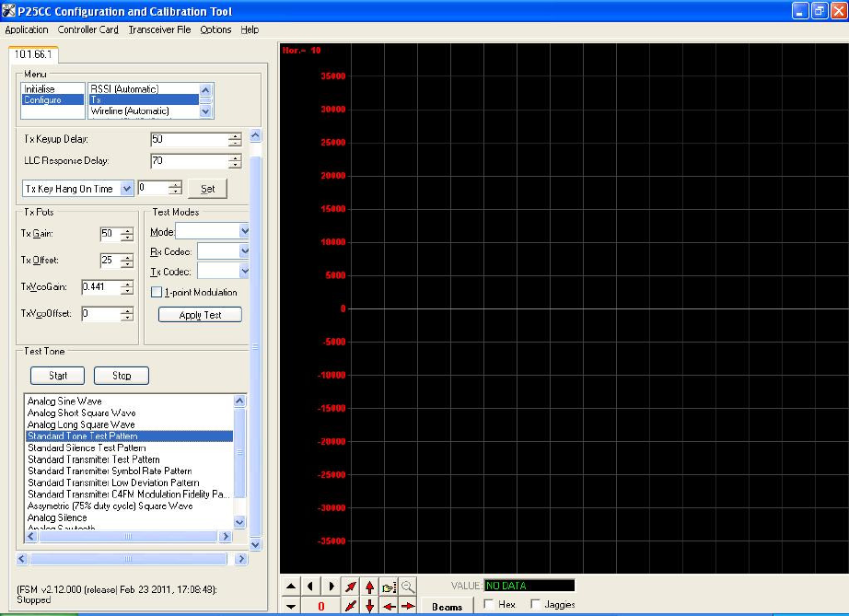
Task: Click the black down-triangle scope button
Action: pyautogui.click(x=291, y=606)
